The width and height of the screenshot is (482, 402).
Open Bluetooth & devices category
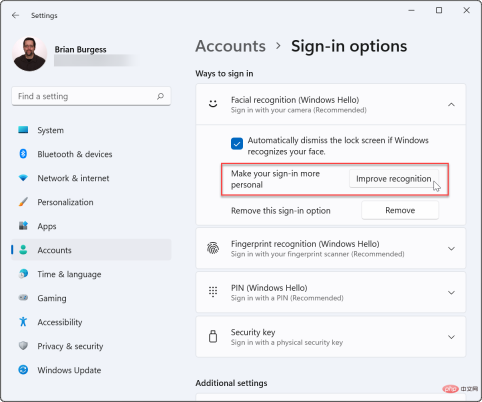point(91,154)
